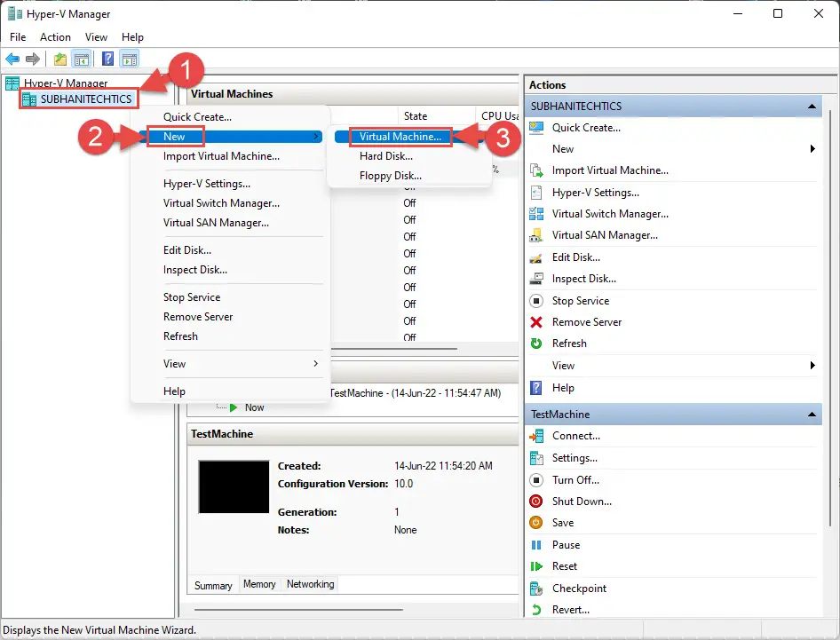The height and width of the screenshot is (640, 840).
Task: Click Checkpoint icon under TestMachine
Action: click(536, 589)
